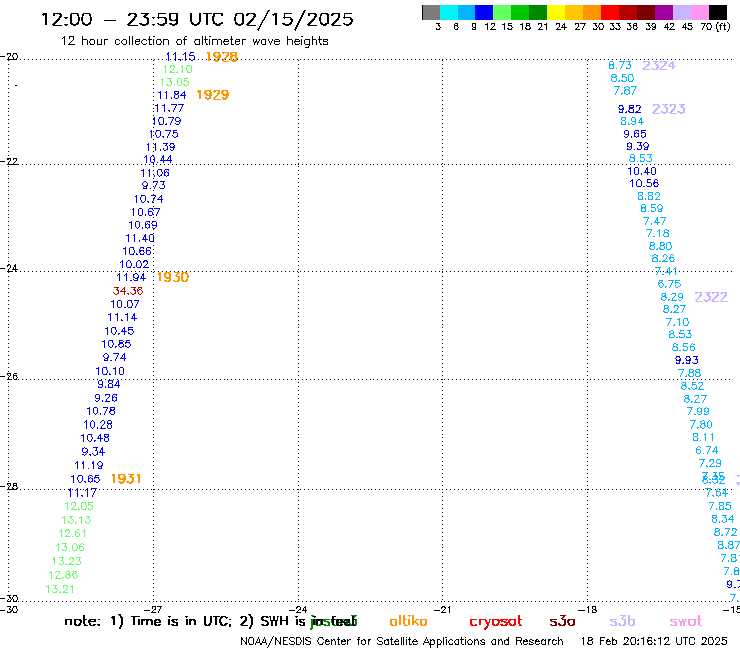The image size is (740, 650).
Task: Select the orange pass number 1928
Action: coord(222,57)
